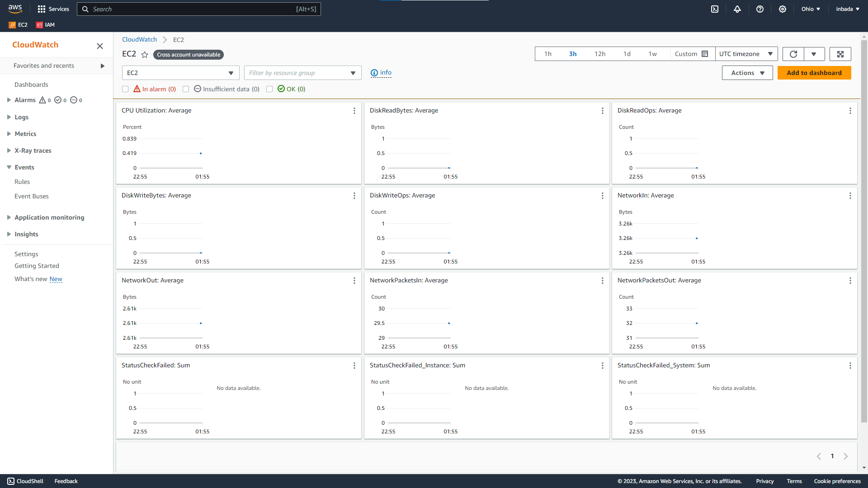Image resolution: width=868 pixels, height=488 pixels.
Task: Click Add to dashboard button
Action: point(814,73)
